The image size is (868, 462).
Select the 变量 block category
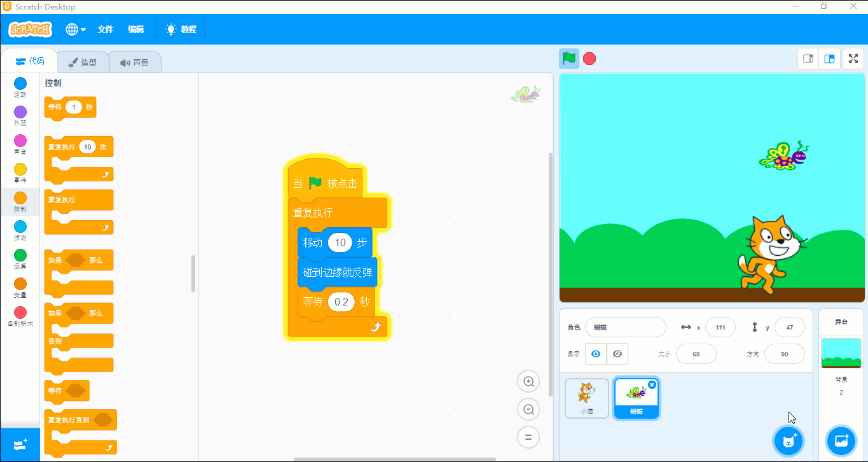tap(20, 288)
